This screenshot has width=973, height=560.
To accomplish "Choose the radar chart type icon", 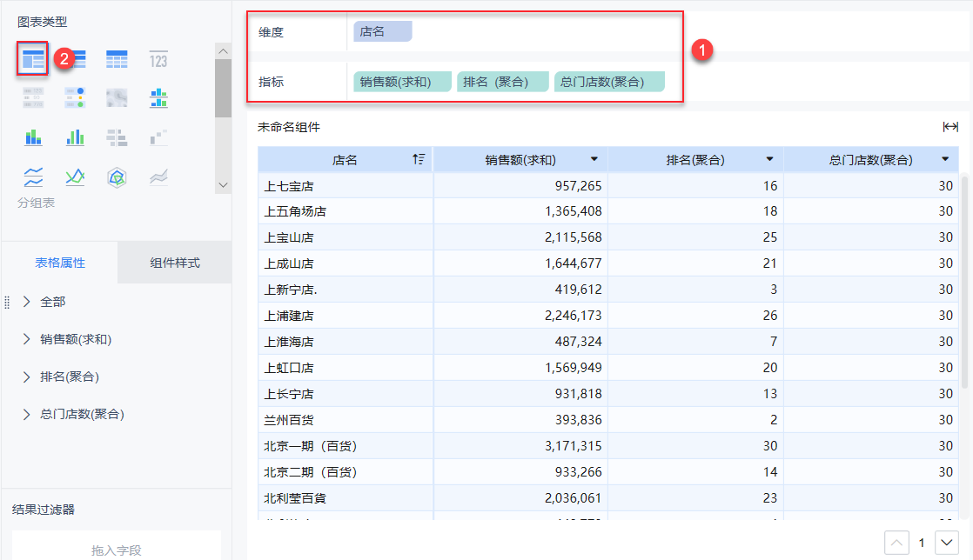I will pyautogui.click(x=117, y=177).
